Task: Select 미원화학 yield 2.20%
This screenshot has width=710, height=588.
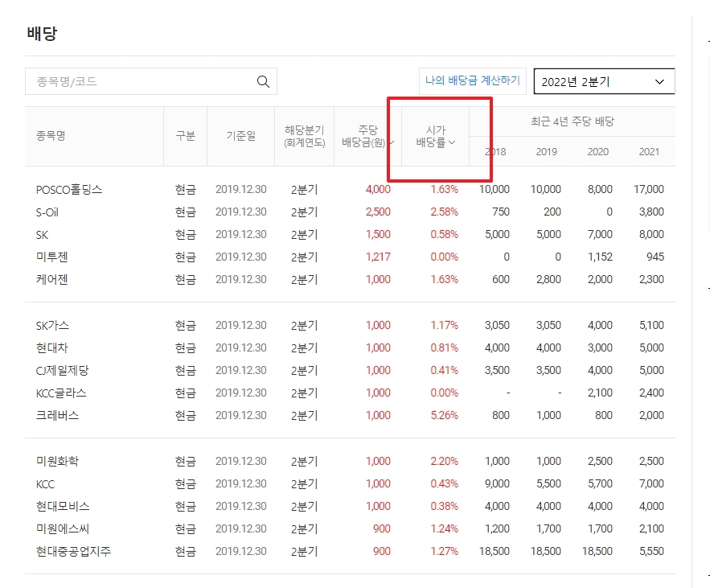Action: pos(444,461)
